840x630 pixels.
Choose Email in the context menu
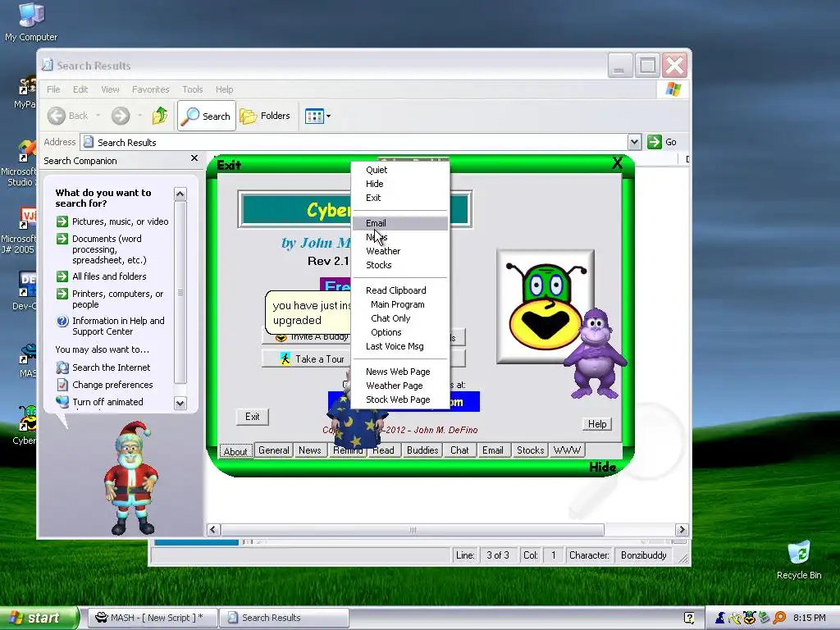(400, 223)
